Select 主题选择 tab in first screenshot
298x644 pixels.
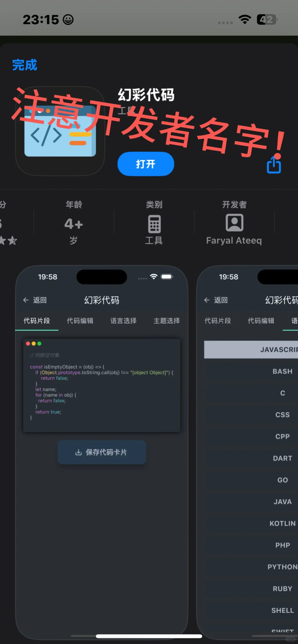(167, 321)
